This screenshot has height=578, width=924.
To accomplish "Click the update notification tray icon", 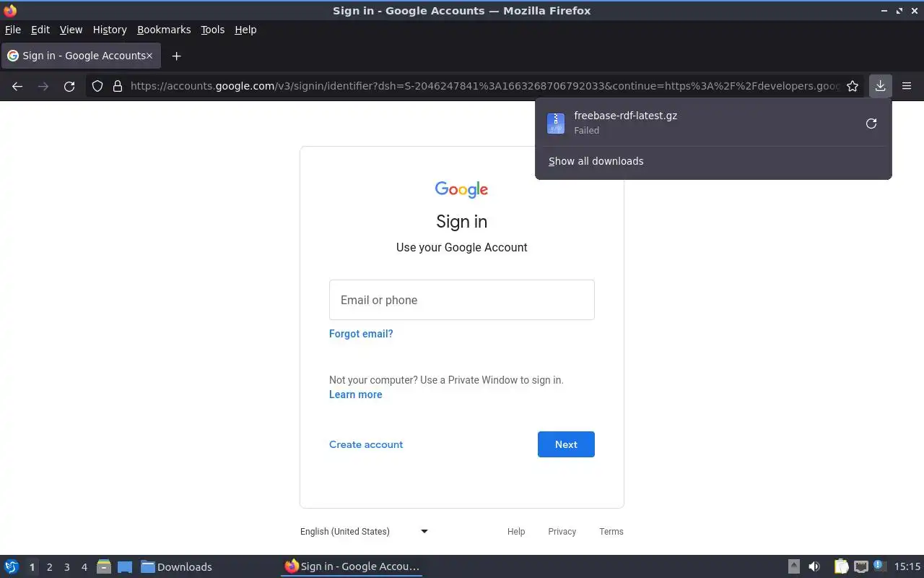I will pyautogui.click(x=879, y=566).
